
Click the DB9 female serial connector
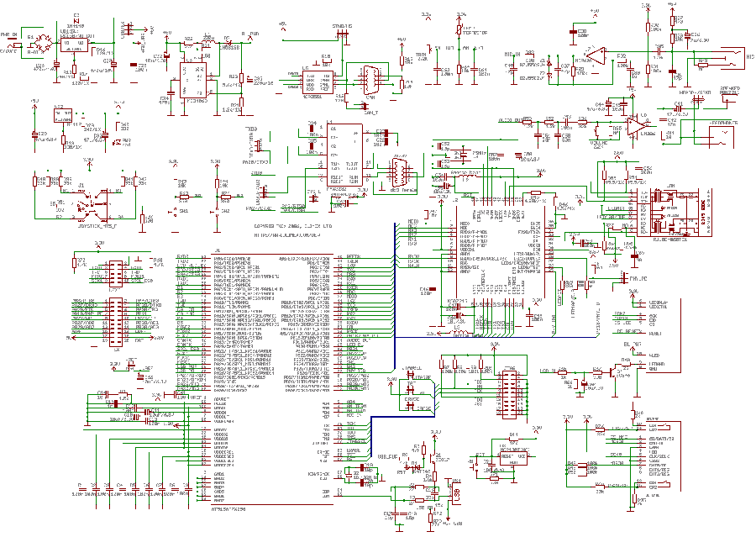401,171
